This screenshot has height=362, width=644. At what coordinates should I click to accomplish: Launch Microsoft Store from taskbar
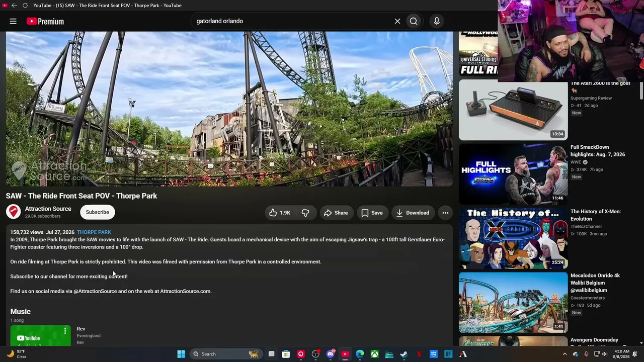tap(286, 354)
